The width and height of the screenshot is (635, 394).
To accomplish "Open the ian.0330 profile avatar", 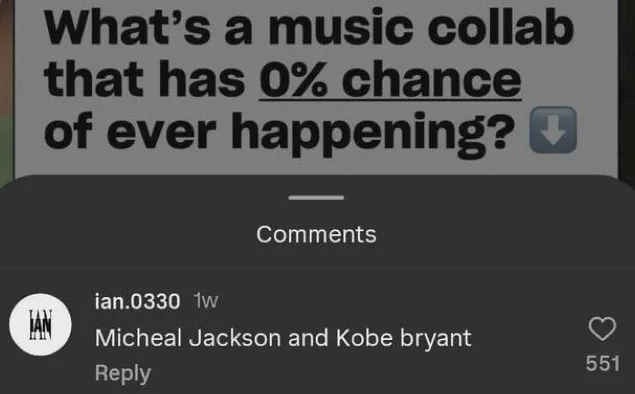I will (x=40, y=325).
